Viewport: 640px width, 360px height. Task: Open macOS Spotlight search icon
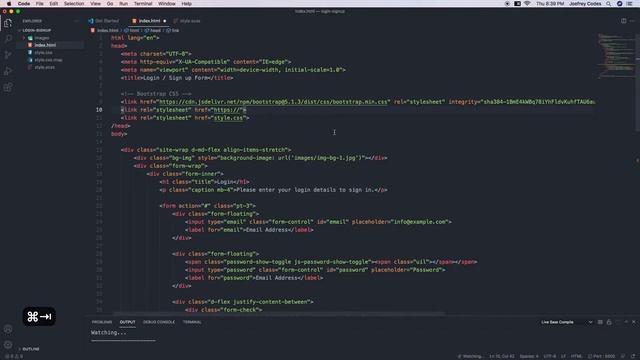(608, 4)
